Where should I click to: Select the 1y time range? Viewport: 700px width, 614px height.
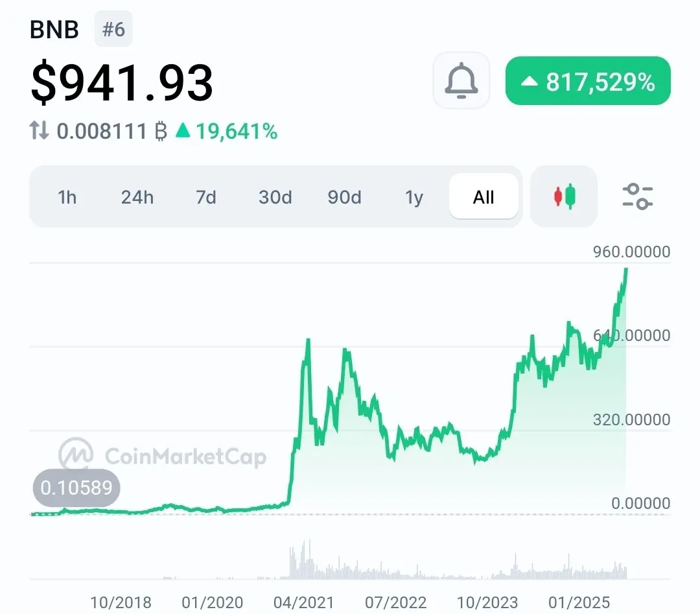[x=414, y=197]
